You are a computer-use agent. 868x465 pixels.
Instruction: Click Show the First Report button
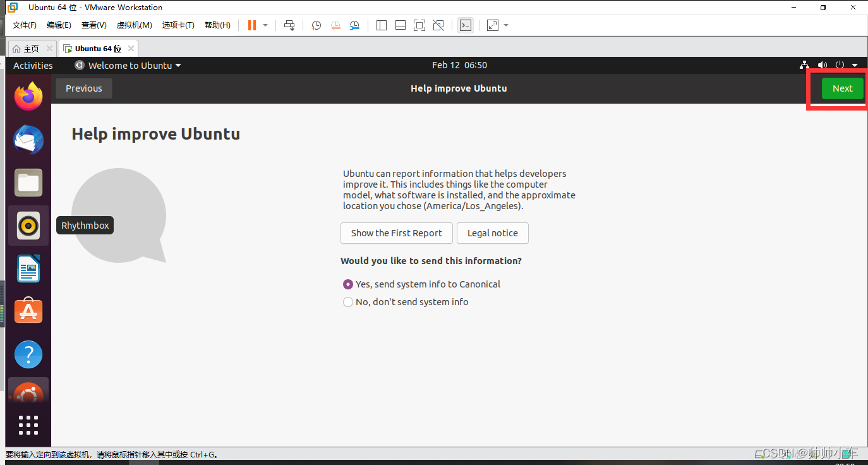pyautogui.click(x=397, y=233)
